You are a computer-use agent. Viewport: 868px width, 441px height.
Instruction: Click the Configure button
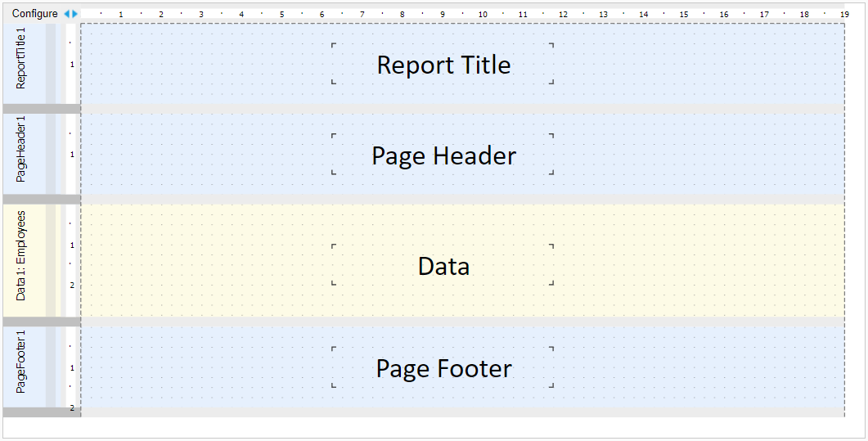click(34, 14)
